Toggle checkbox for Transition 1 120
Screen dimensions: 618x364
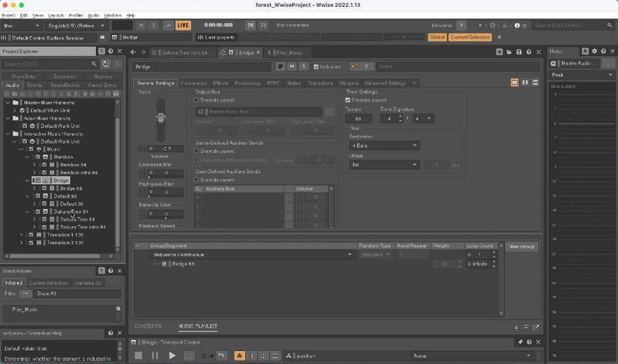pyautogui.click(x=32, y=235)
